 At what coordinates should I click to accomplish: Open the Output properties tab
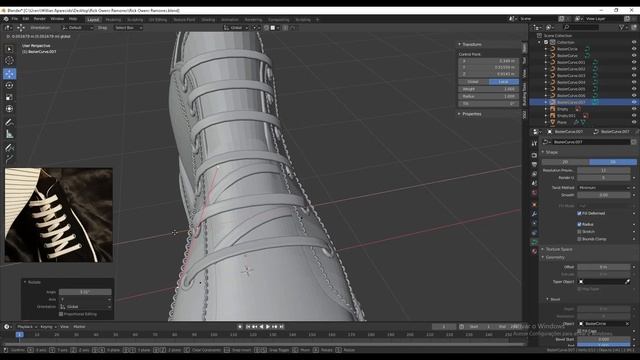pyautogui.click(x=534, y=164)
